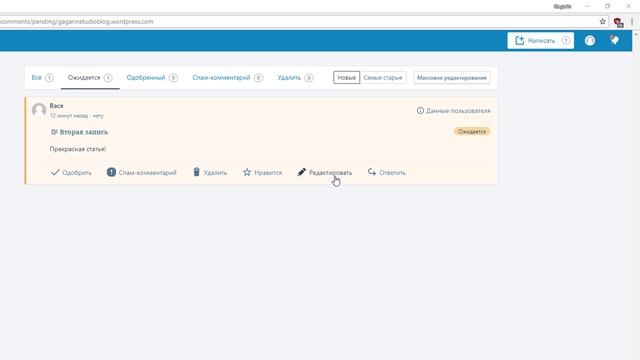Open the browser three-dot menu
This screenshot has width=640, height=360.
(632, 22)
